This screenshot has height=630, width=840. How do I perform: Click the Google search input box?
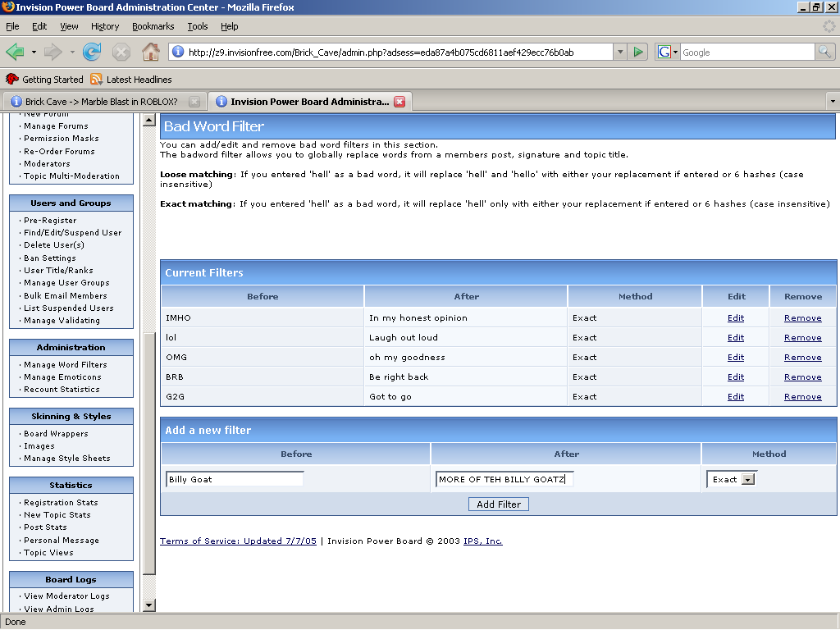(747, 52)
